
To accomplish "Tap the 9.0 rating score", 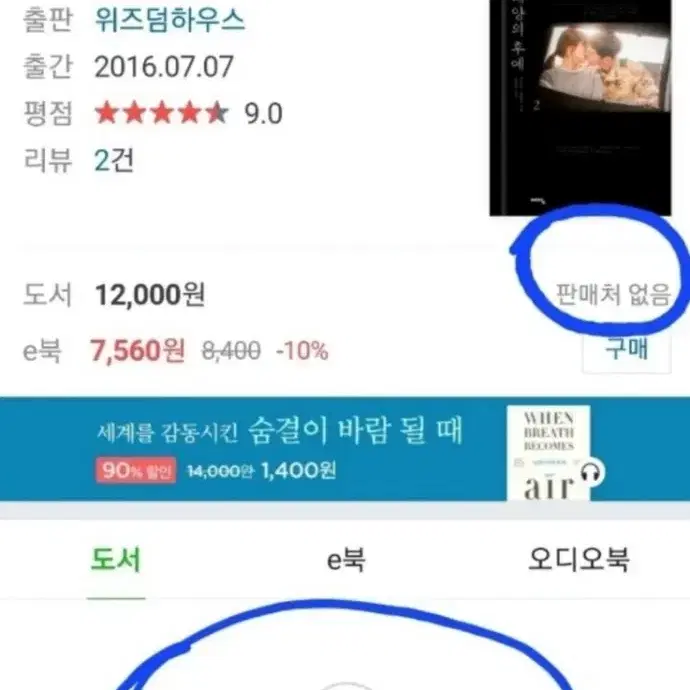I will tap(263, 114).
